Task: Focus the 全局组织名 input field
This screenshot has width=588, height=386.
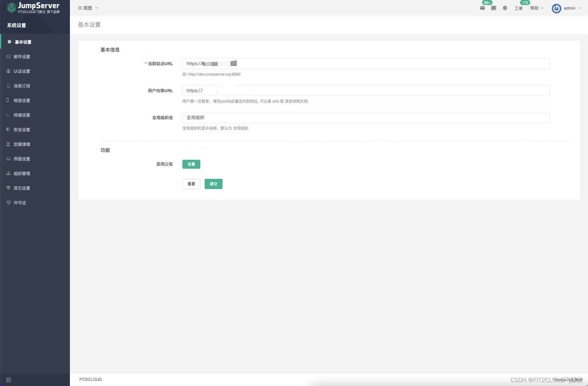Action: tap(366, 118)
